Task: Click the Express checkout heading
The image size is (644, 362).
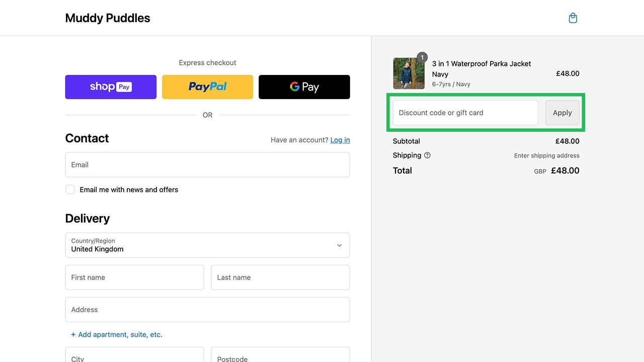Action: [207, 63]
